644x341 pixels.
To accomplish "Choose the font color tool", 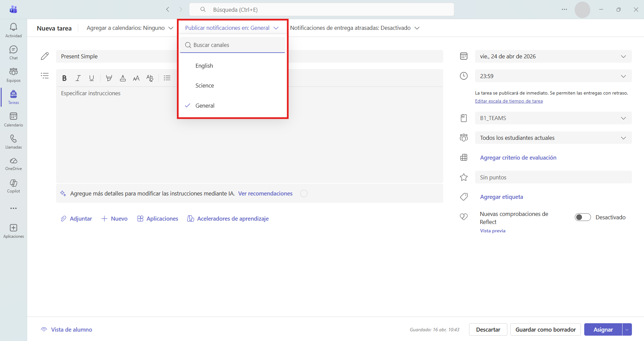I will point(123,78).
